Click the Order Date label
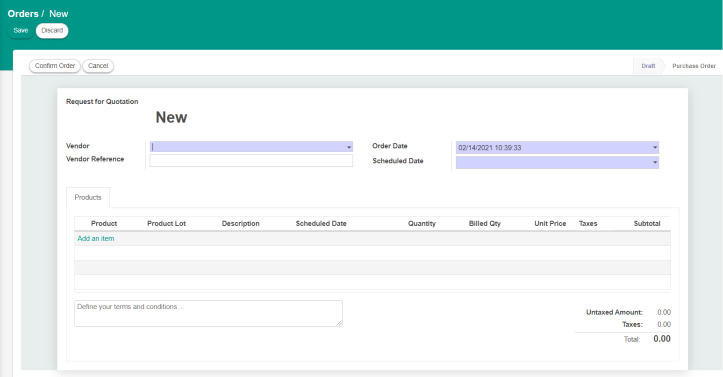This screenshot has width=723, height=377. click(390, 146)
